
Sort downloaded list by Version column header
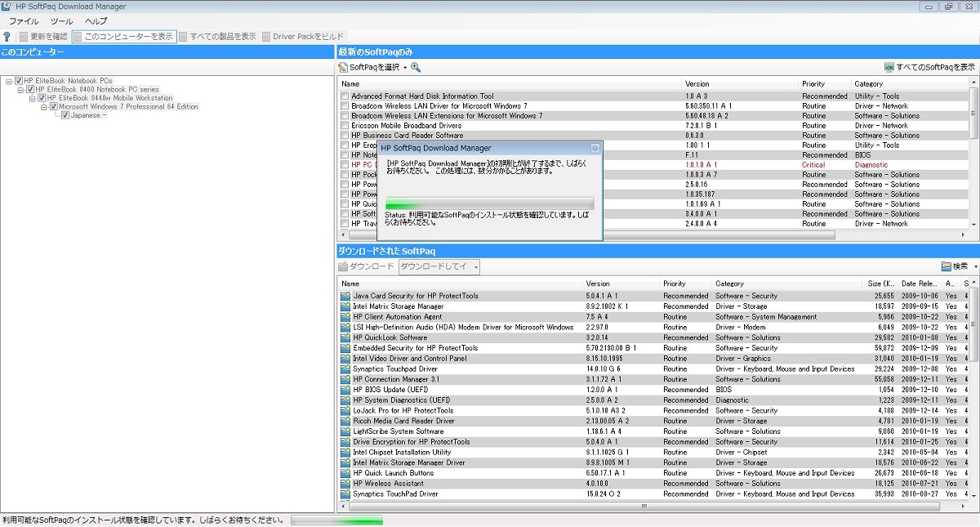click(620, 284)
